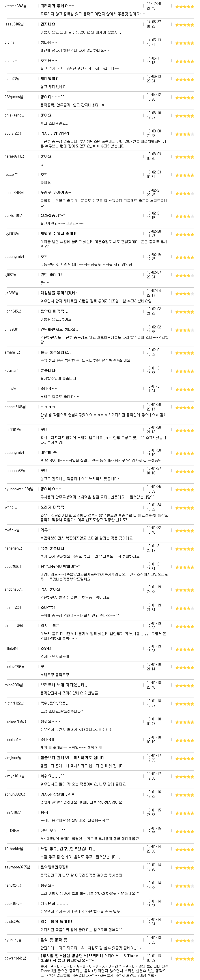Click the date 14-12-30 on the first review

point(154,4)
